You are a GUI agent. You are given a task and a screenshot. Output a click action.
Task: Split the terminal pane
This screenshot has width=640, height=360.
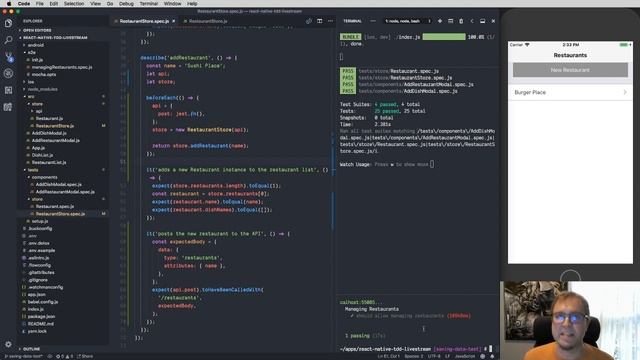pos(450,21)
